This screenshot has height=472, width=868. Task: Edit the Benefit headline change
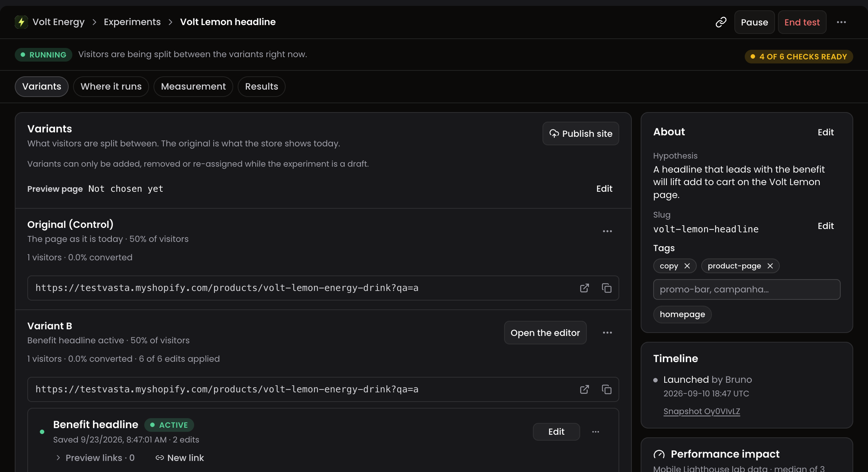pos(557,432)
